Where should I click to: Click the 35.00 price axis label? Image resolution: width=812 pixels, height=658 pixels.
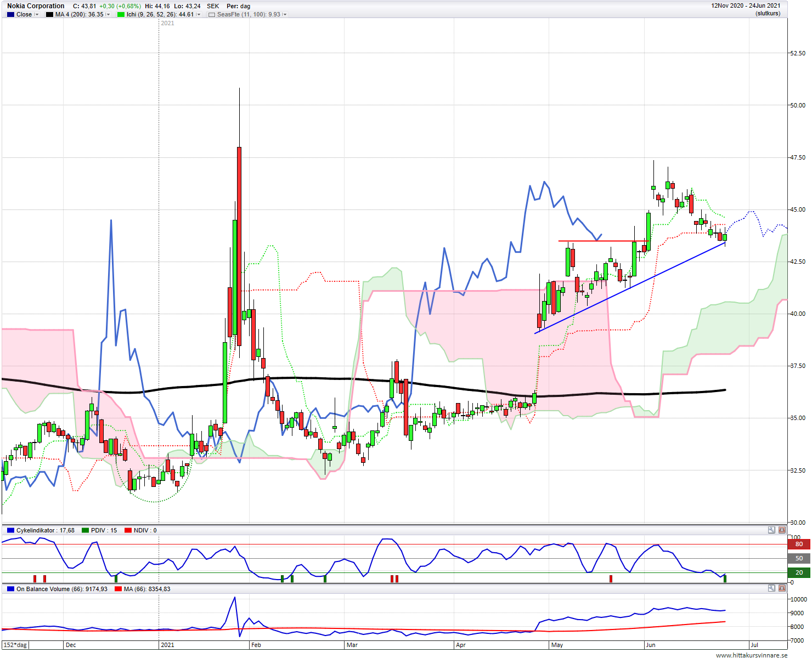click(x=798, y=418)
